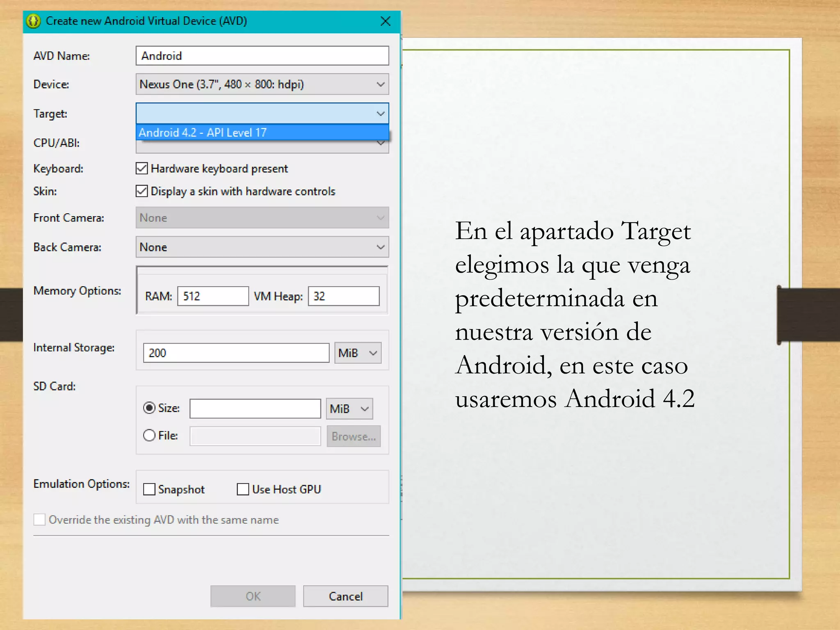Viewport: 840px width, 630px height.
Task: Click the AVD Name input field
Action: pos(262,56)
